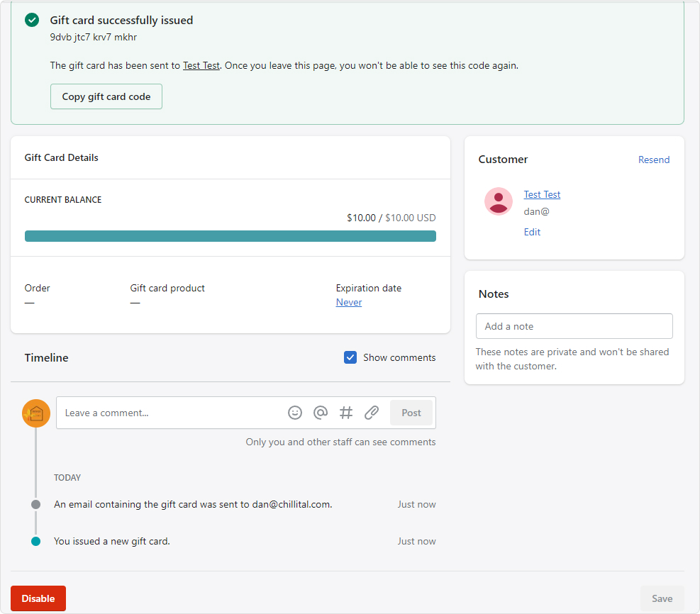Click the orange store avatar in timeline
700x614 pixels.
(36, 413)
